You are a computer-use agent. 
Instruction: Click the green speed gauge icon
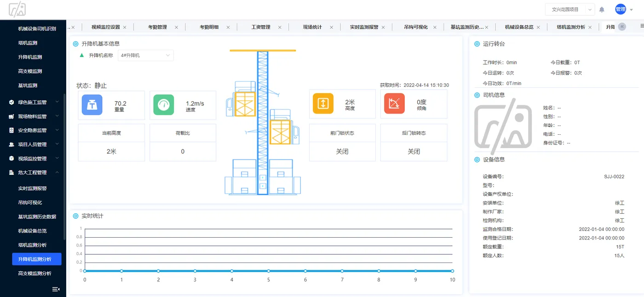point(164,104)
